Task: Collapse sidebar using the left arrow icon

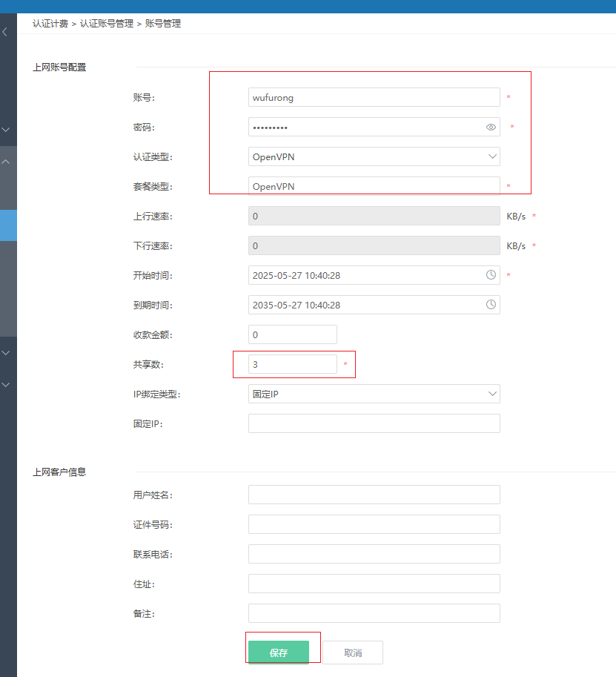Action: [6, 33]
